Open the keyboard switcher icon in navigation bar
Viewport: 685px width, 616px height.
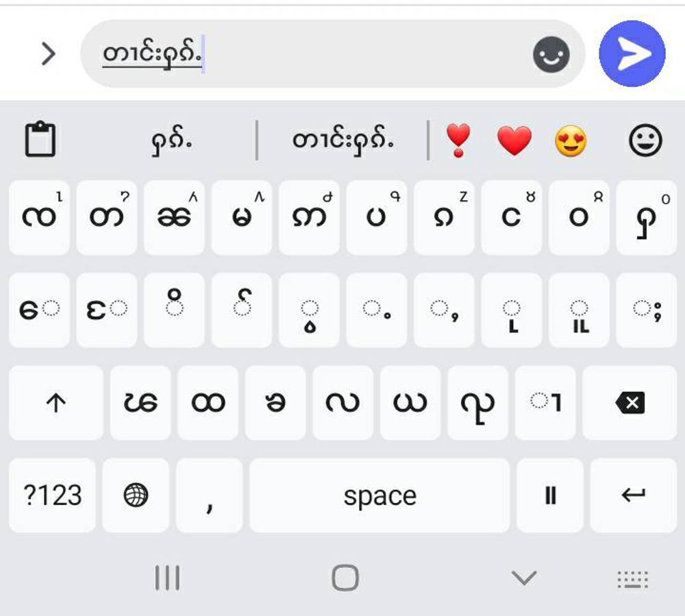[632, 579]
